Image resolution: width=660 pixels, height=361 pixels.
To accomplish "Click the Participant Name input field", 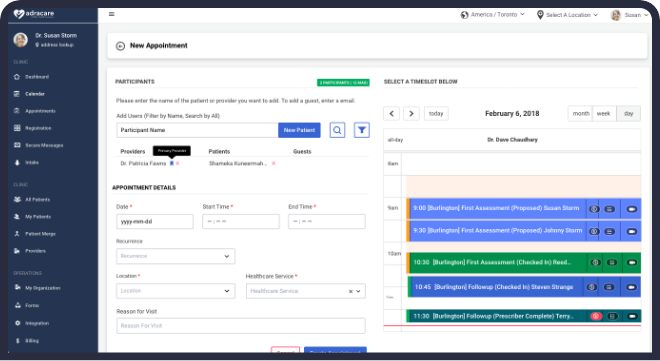I will tap(197, 130).
